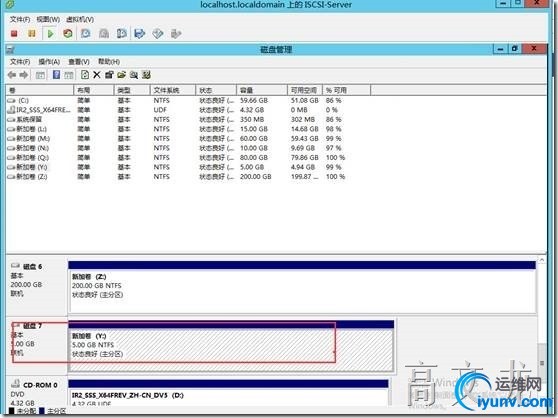This screenshot has height=418, width=558.
Task: Select the IR2_SSS_X64FREV_ZH-CN_DV5 (D:) partition
Action: 228,393
